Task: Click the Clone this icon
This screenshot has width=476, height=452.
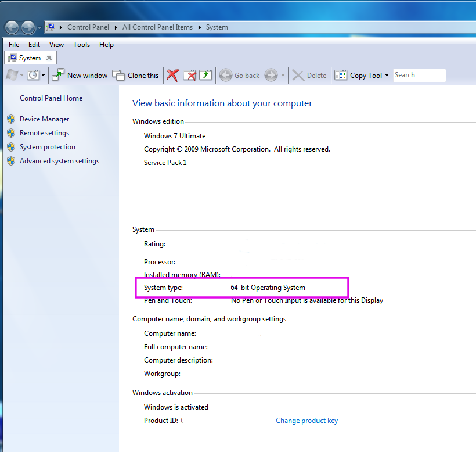Action: 118,75
